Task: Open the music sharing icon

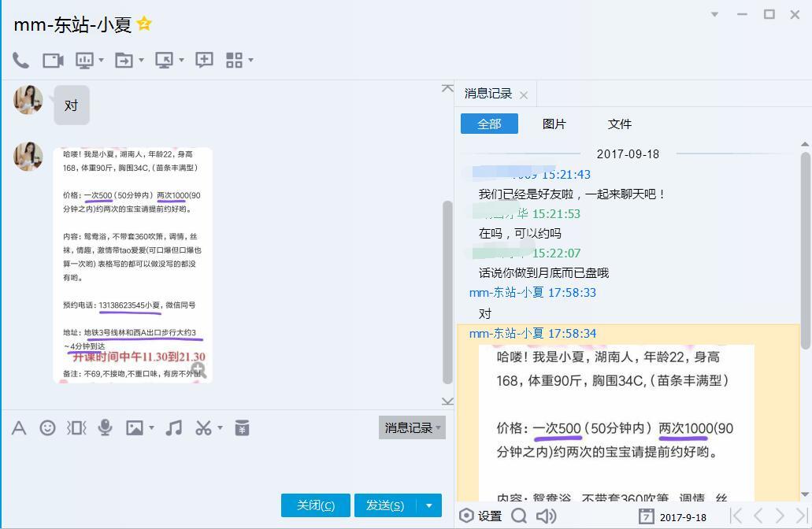Action: point(174,427)
